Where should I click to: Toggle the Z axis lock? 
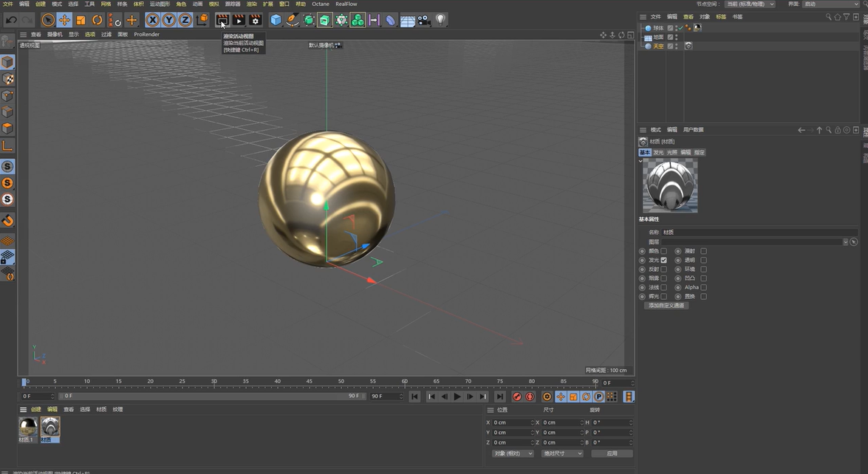point(185,21)
